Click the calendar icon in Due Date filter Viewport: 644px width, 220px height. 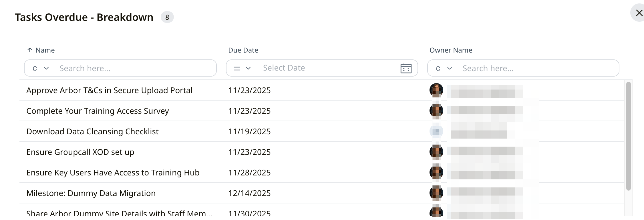click(406, 68)
